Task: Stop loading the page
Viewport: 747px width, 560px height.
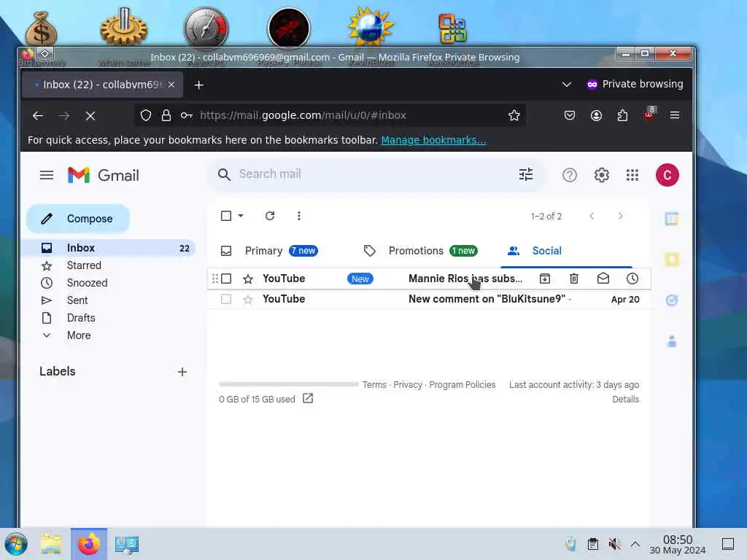Action: click(90, 115)
